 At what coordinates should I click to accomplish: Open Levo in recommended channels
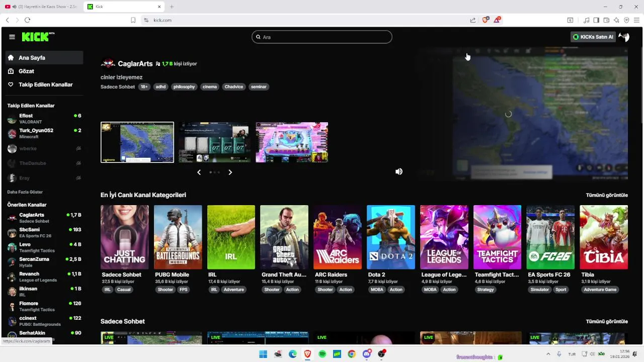tap(44, 247)
